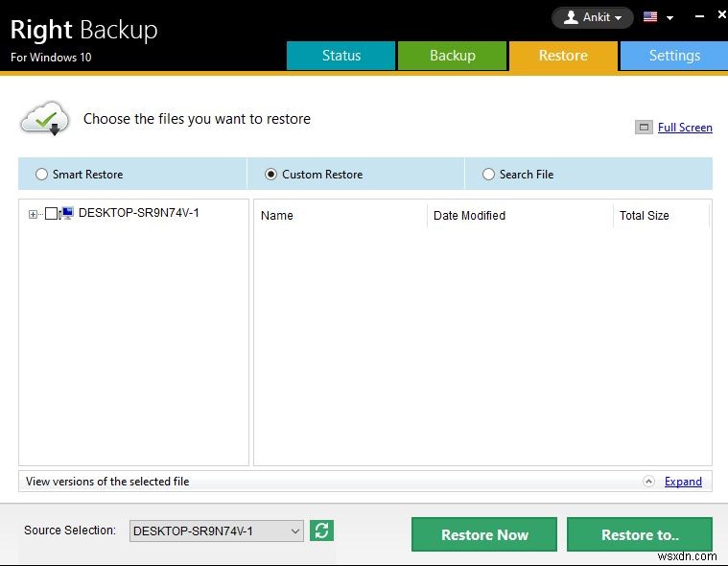
Task: Select the Custom Restore radio button
Action: [270, 175]
